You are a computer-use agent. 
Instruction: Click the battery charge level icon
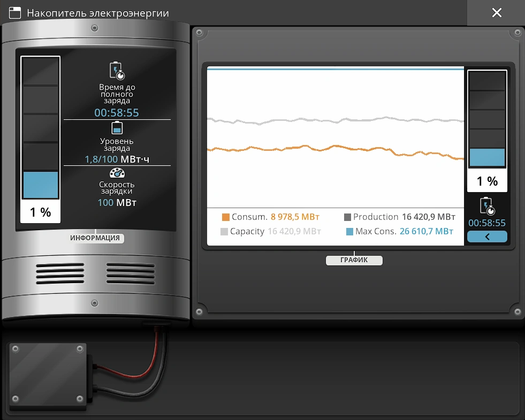tap(117, 128)
